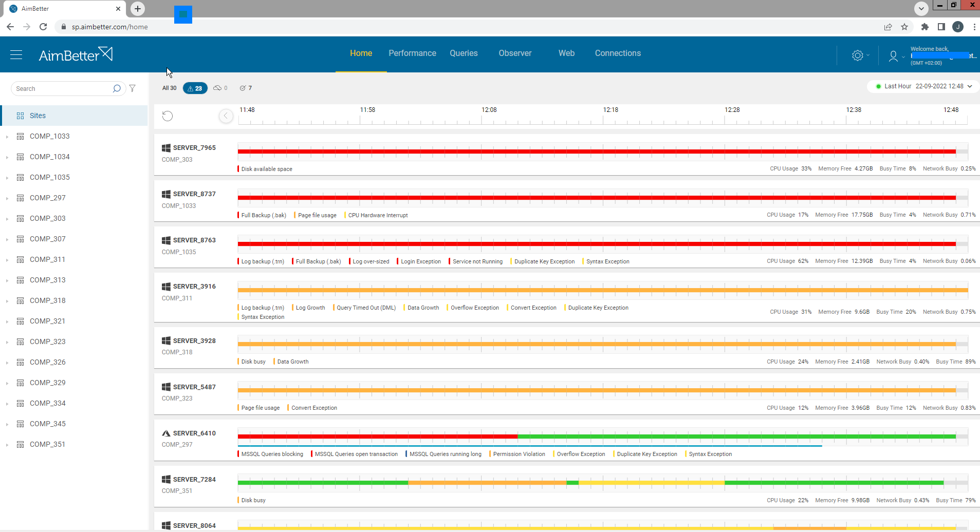
Task: Click SERVER_7284 multicolor status timeline bar
Action: pyautogui.click(x=590, y=483)
